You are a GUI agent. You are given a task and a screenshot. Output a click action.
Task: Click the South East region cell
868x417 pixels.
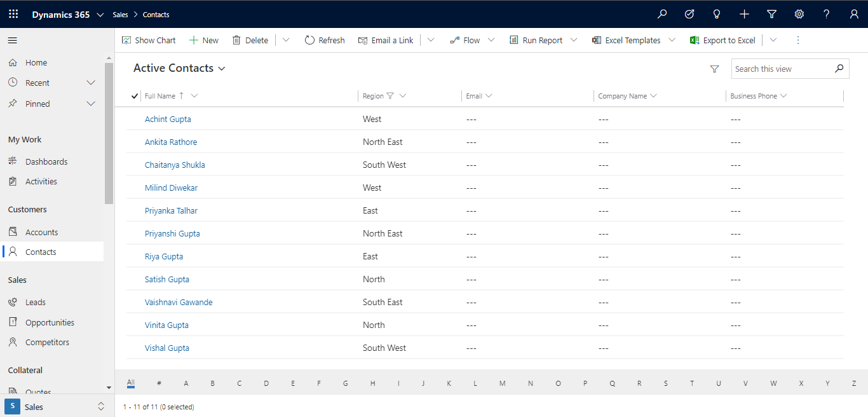coord(383,302)
